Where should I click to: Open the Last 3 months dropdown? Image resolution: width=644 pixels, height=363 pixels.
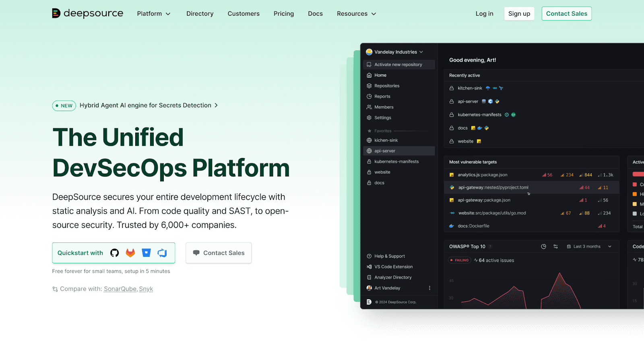tap(589, 246)
